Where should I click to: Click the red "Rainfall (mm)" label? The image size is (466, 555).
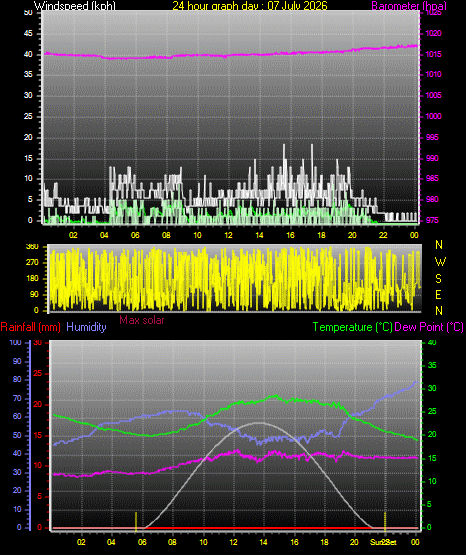[x=31, y=327]
